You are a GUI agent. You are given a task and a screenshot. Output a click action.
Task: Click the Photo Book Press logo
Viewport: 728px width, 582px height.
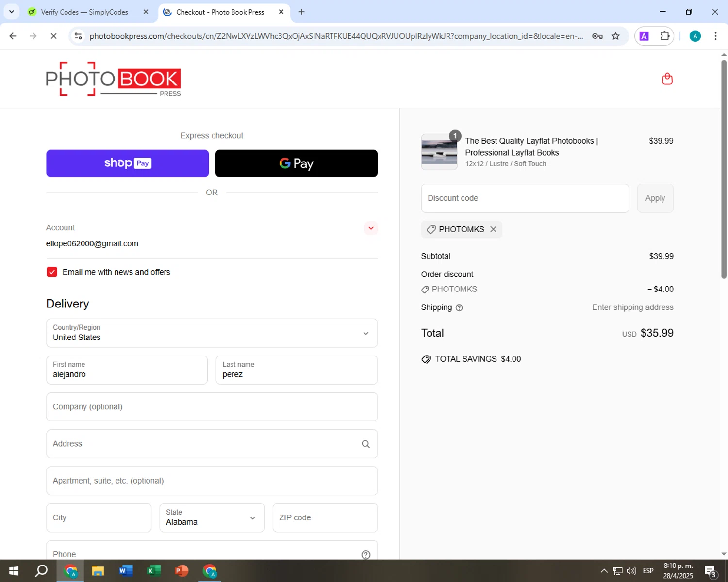113,79
